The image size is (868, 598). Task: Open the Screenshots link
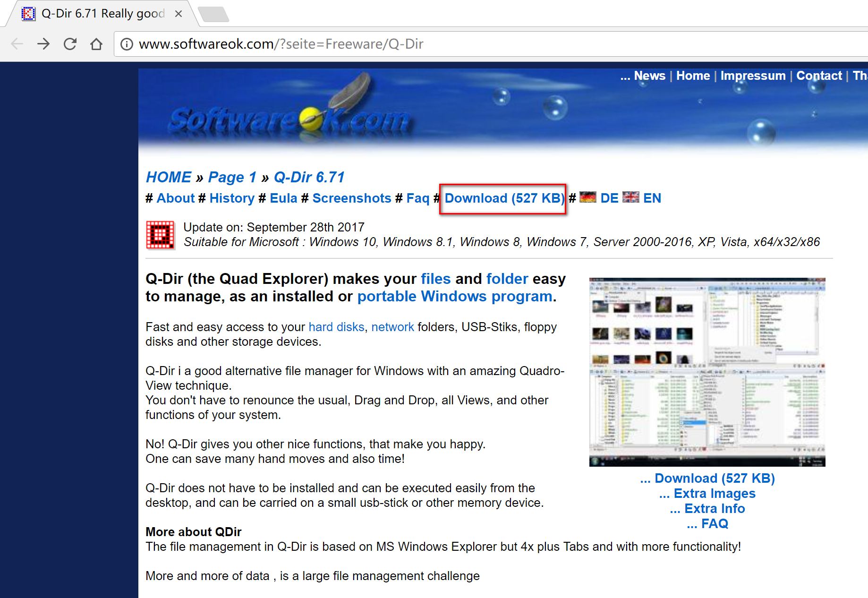tap(352, 198)
